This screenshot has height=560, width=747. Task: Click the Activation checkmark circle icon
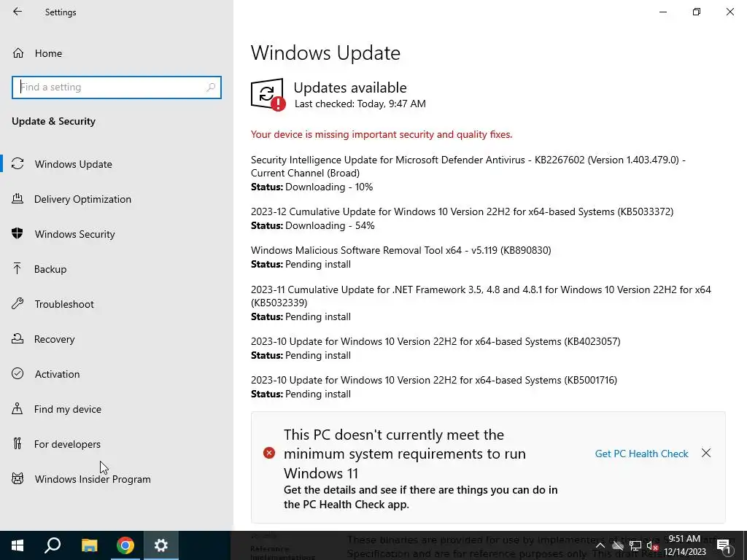click(x=18, y=373)
